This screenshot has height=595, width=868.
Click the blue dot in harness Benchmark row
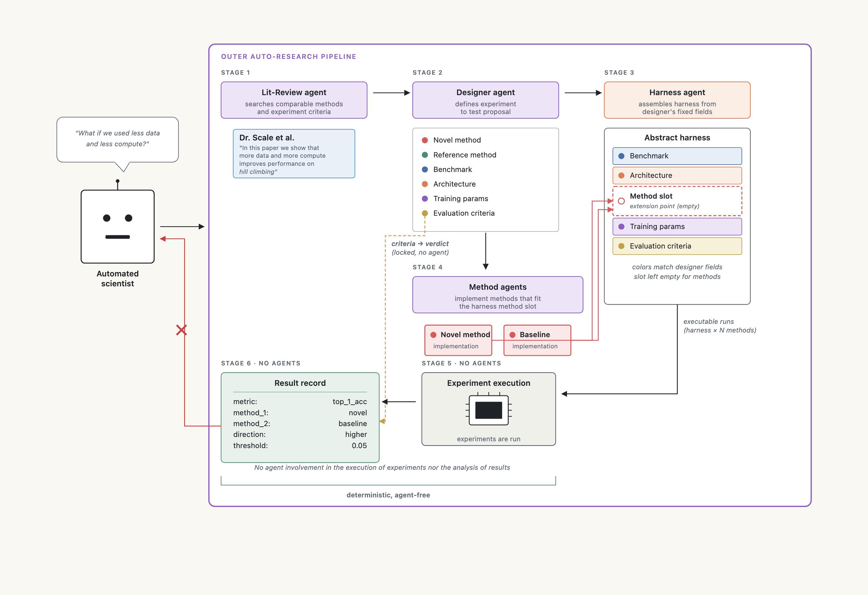click(621, 156)
